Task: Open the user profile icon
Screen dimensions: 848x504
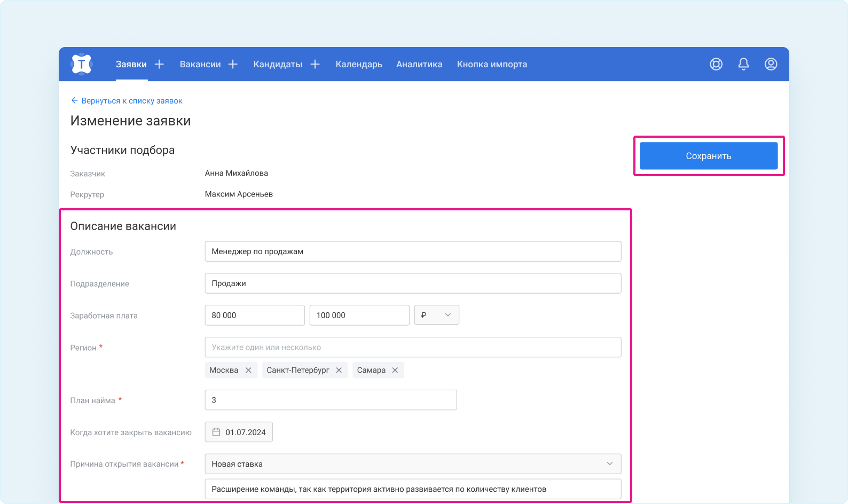Action: pos(771,64)
